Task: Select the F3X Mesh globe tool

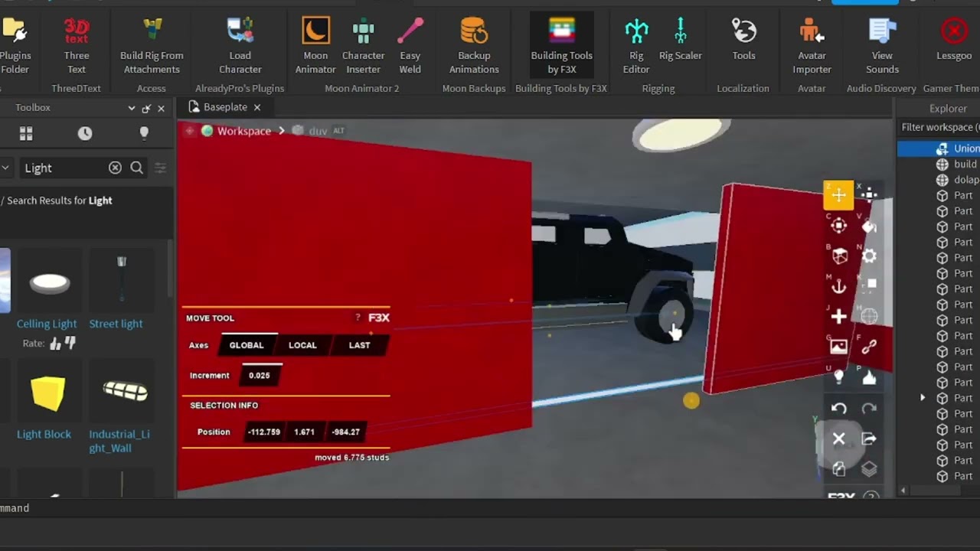Action: point(869,317)
